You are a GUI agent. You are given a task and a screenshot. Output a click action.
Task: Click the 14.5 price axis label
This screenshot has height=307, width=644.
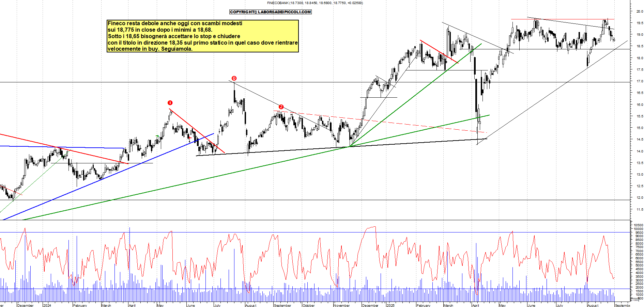point(640,140)
